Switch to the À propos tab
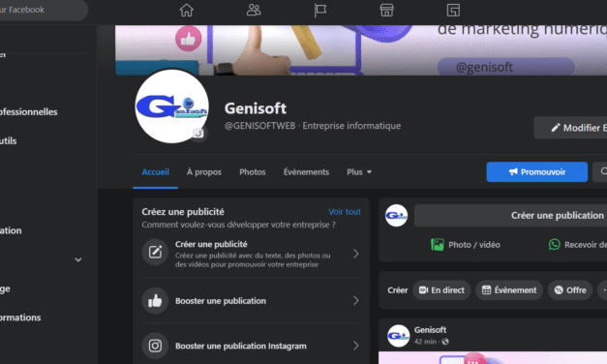 point(204,172)
